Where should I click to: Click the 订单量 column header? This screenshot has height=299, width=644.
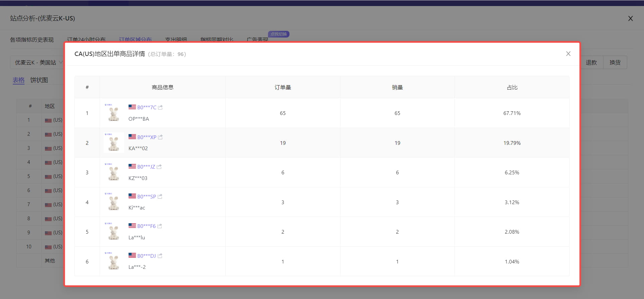pyautogui.click(x=283, y=87)
